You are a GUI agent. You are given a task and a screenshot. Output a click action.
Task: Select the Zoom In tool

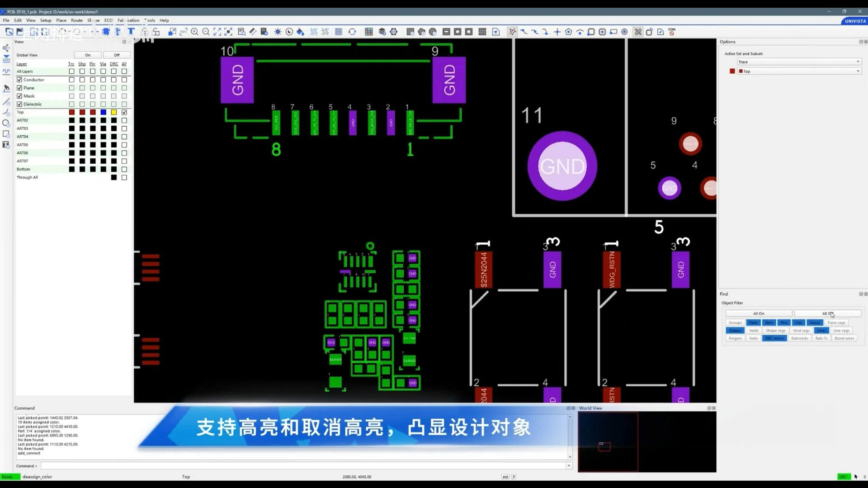pos(194,32)
